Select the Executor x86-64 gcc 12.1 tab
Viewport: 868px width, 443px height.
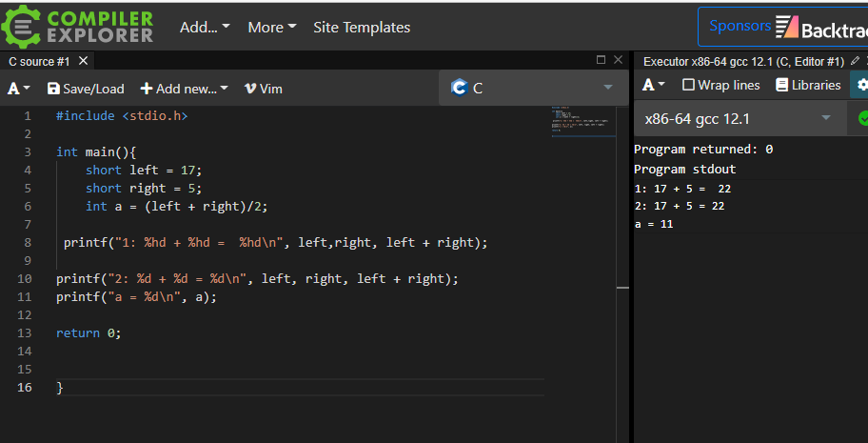pos(743,62)
